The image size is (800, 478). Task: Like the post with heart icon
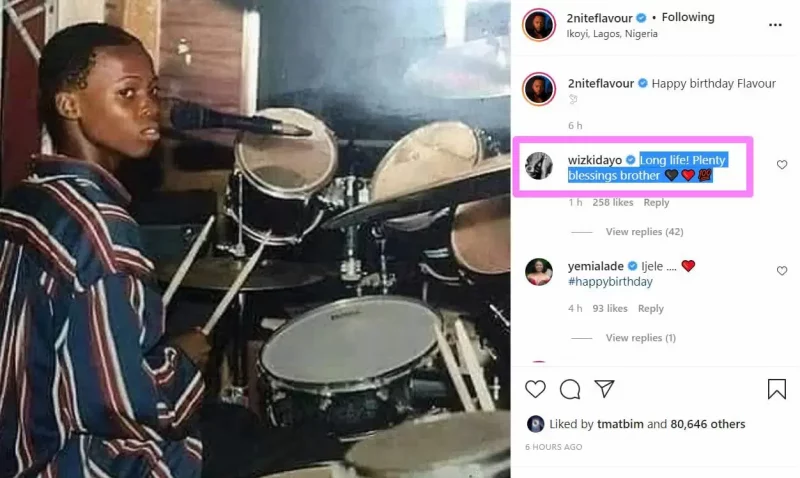pos(535,389)
